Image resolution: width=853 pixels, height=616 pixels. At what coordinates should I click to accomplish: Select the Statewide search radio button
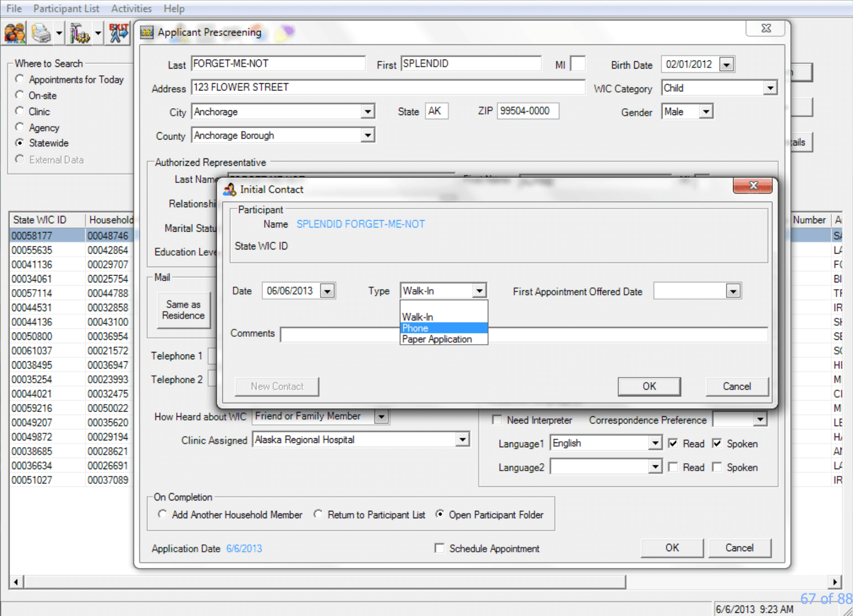[x=19, y=143]
